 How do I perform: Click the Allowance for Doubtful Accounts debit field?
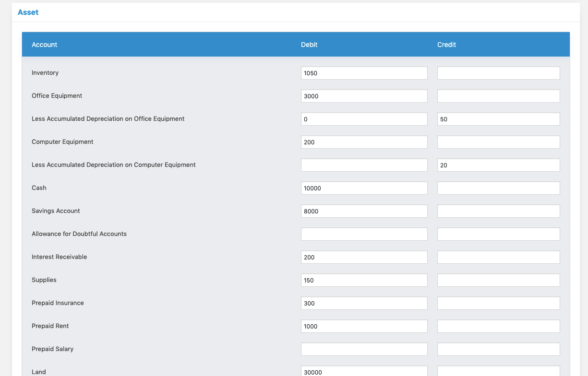[x=364, y=234]
